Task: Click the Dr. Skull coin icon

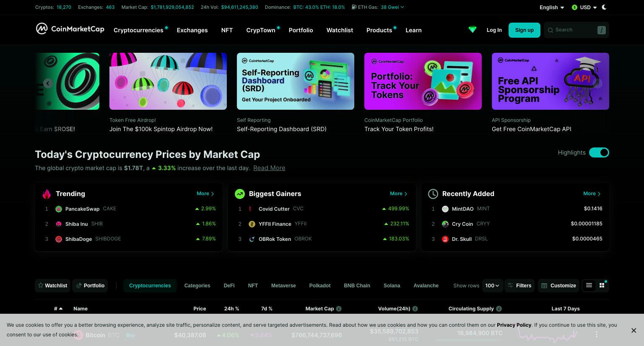Action: [445, 239]
